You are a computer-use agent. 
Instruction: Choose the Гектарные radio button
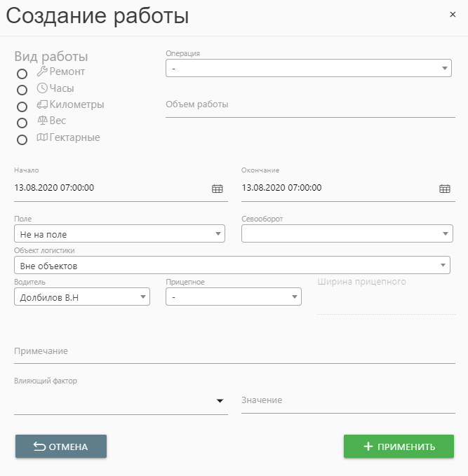pos(22,140)
